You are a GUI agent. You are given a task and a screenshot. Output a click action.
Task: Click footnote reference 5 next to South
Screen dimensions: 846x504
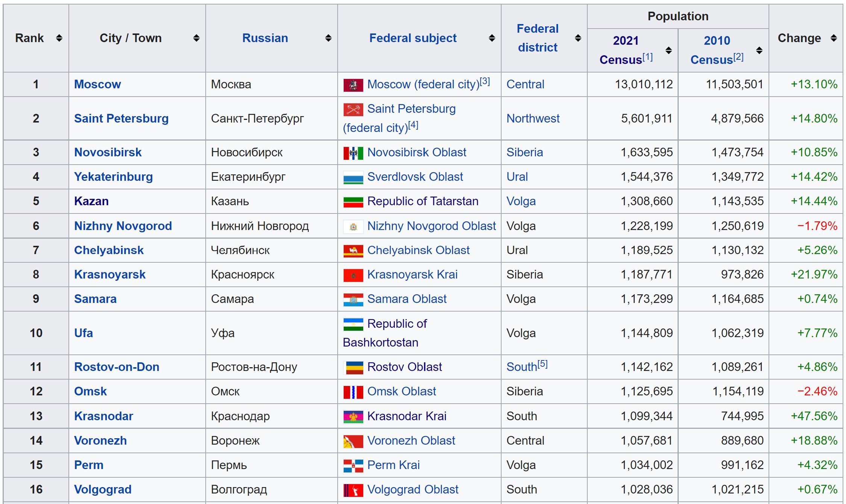pos(543,364)
